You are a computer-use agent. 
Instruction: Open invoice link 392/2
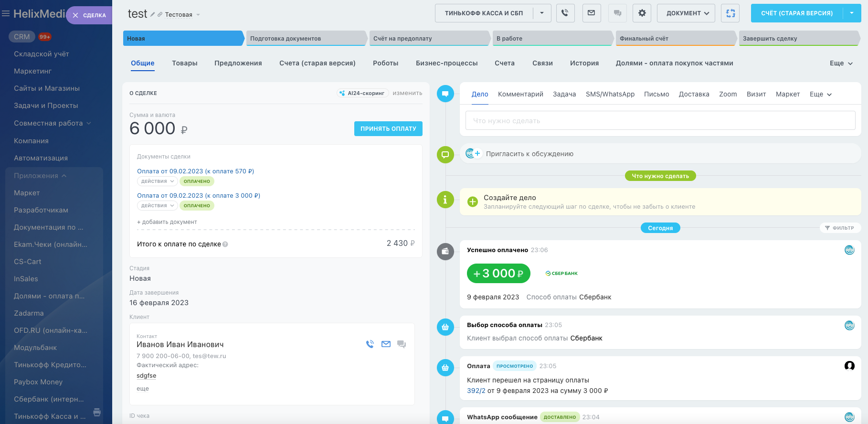(x=476, y=391)
